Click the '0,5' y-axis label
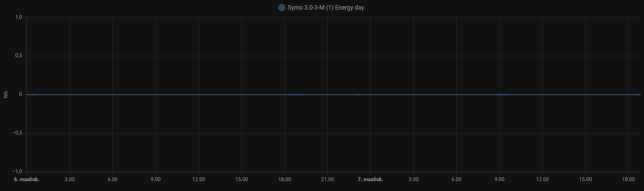The image size is (644, 191). (x=19, y=56)
